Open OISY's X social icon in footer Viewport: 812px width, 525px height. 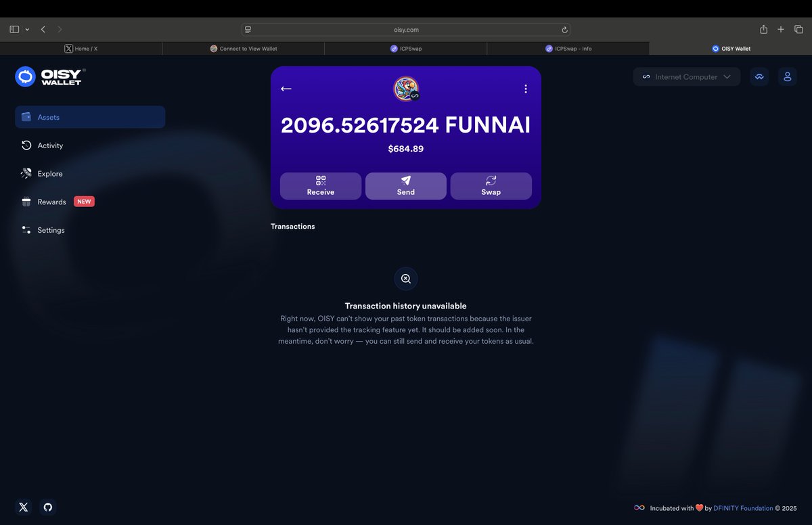coord(23,507)
